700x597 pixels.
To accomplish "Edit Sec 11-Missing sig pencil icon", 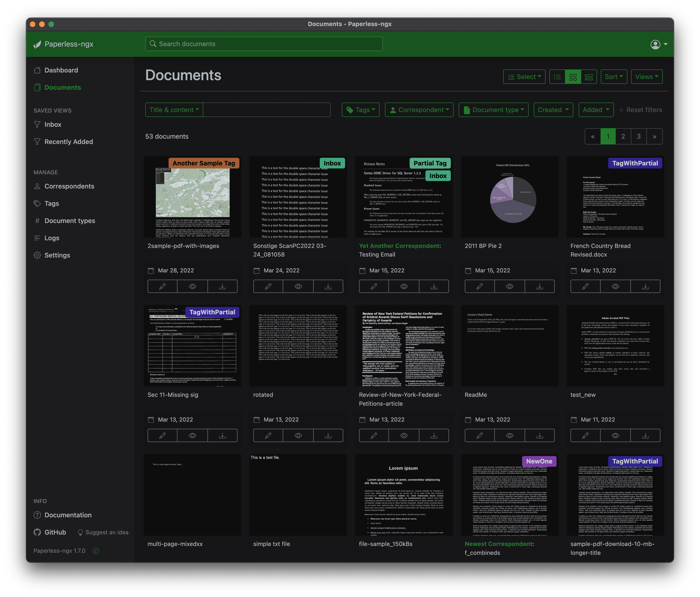I will click(163, 436).
